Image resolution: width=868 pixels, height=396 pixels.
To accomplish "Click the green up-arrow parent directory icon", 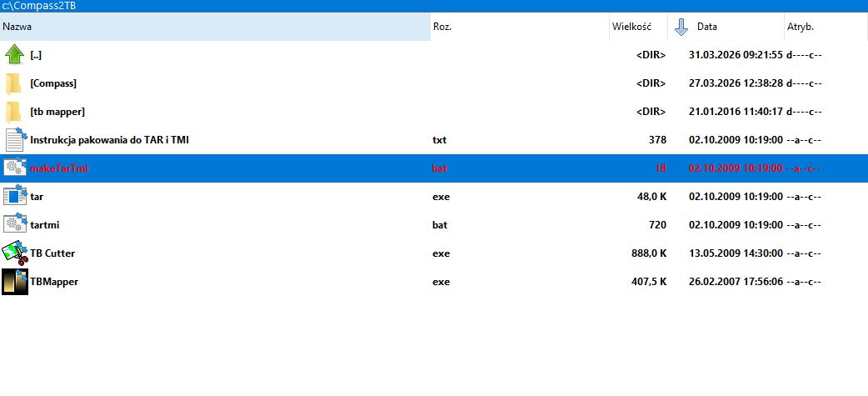I will point(14,55).
